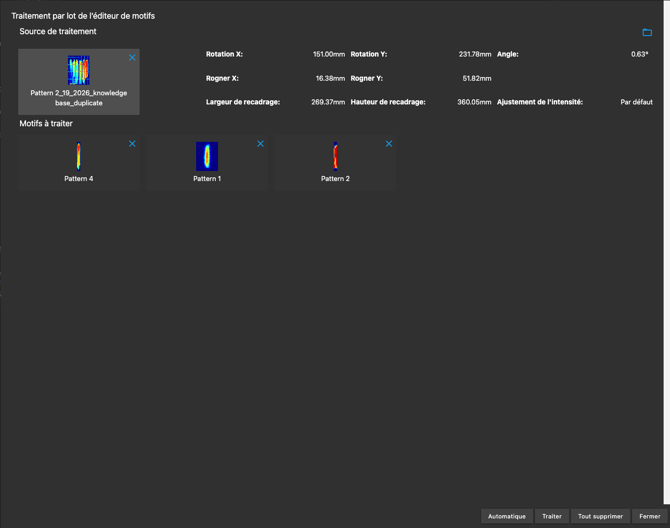Click Tout supprimer to clear patterns
The image size is (670, 528).
tap(600, 516)
